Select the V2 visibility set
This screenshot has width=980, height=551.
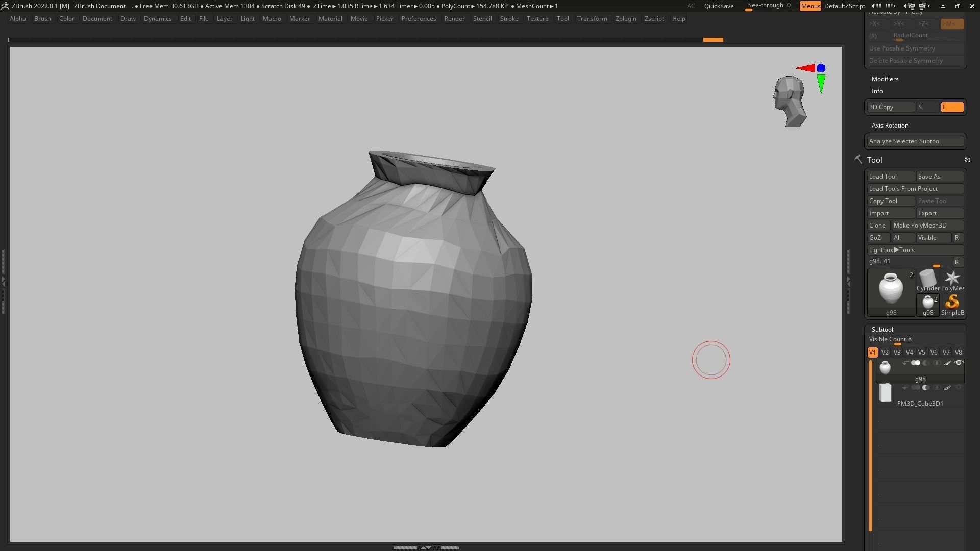(x=885, y=353)
